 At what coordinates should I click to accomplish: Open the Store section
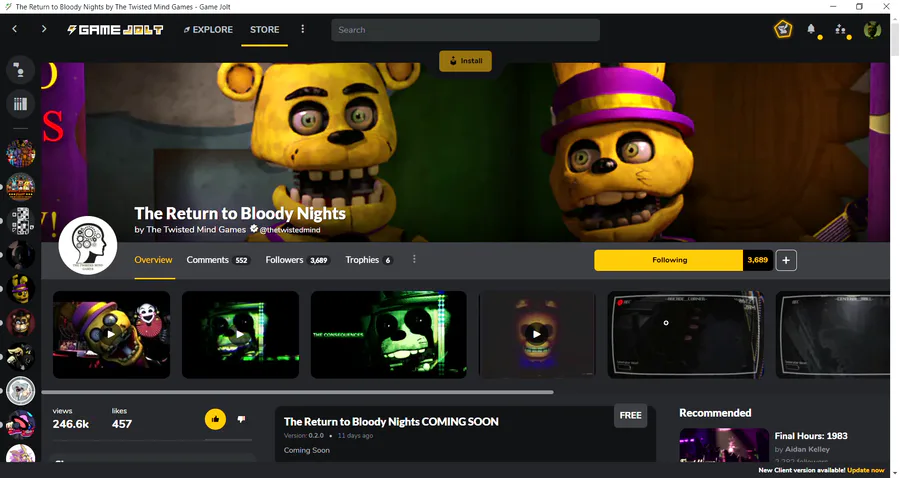coord(265,29)
